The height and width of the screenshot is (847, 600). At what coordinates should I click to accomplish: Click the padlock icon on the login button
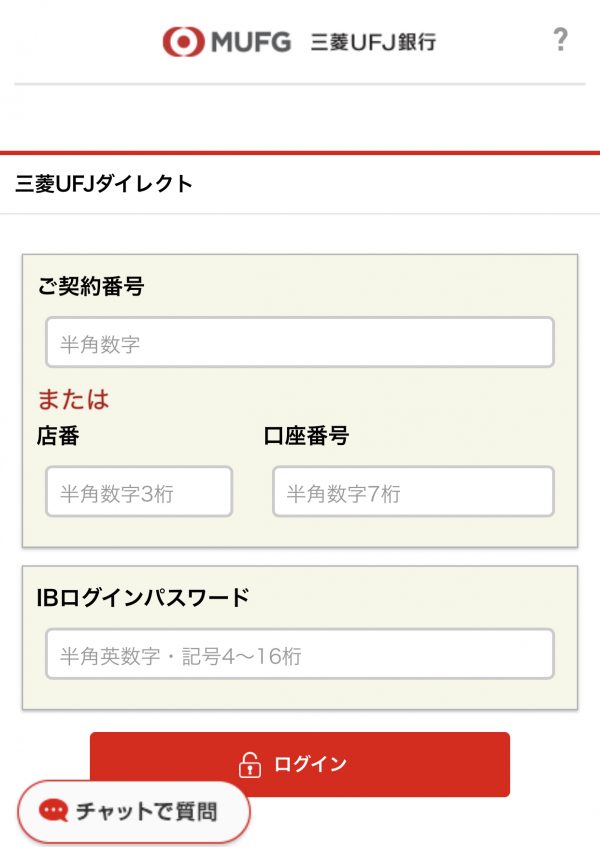(250, 764)
